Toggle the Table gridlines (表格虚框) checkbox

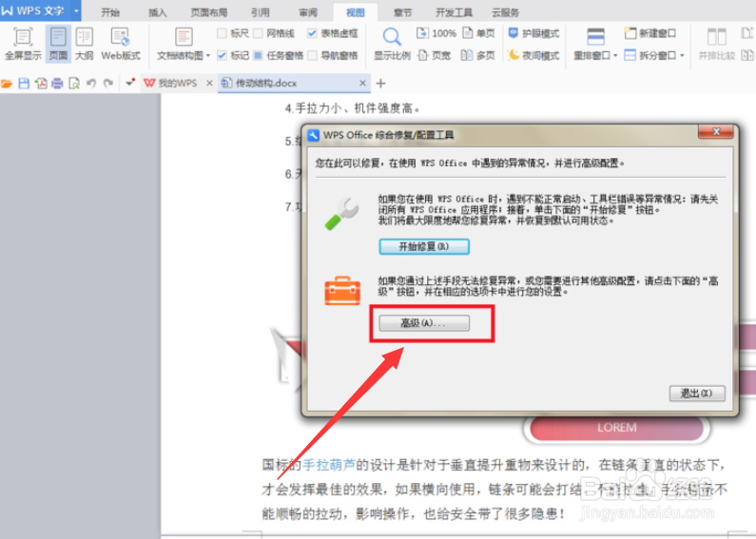click(312, 33)
